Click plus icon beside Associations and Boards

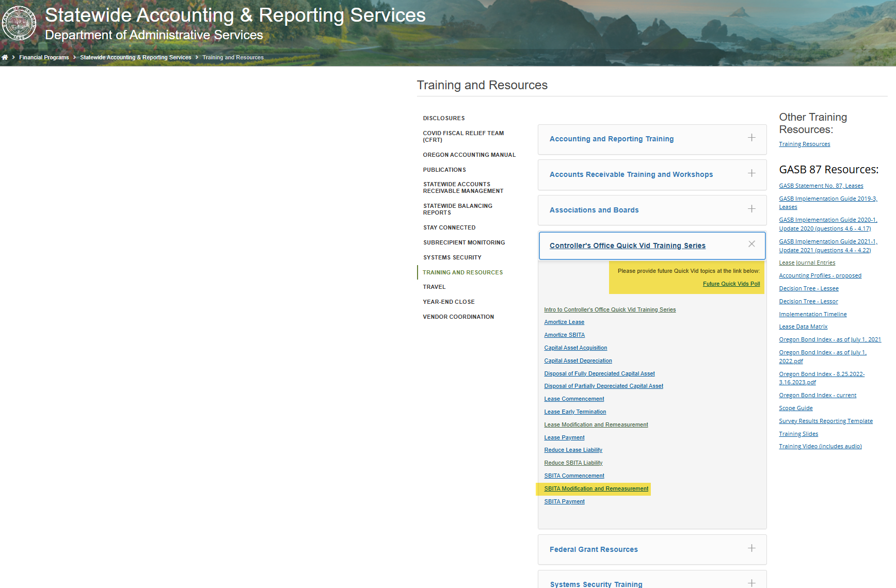[751, 209]
